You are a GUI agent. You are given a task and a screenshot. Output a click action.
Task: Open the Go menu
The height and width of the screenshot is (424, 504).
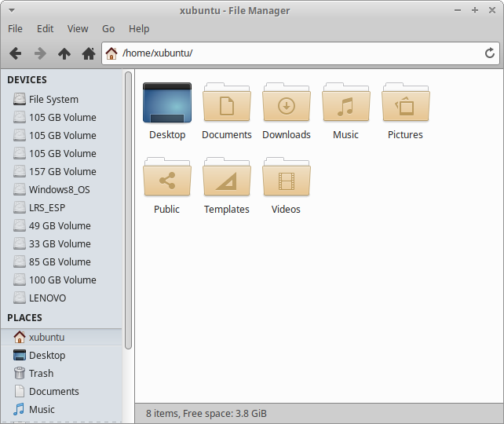point(108,28)
